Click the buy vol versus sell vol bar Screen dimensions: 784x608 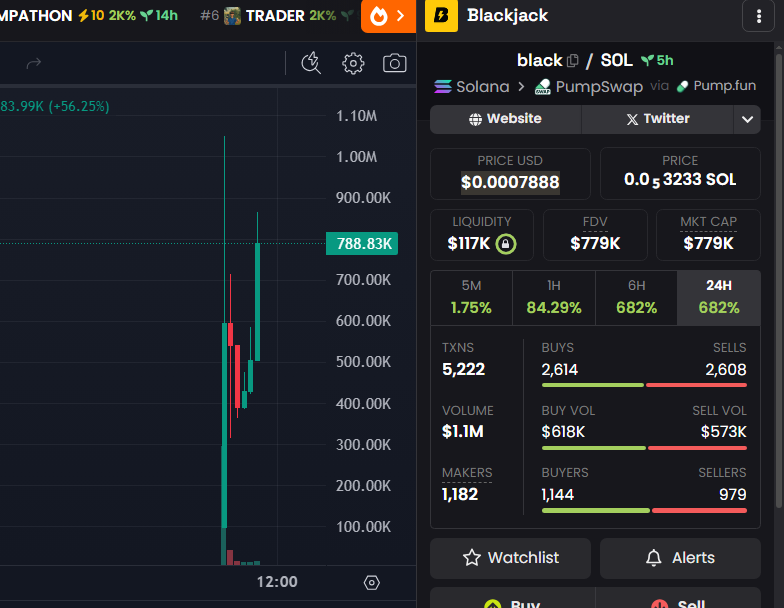[644, 448]
